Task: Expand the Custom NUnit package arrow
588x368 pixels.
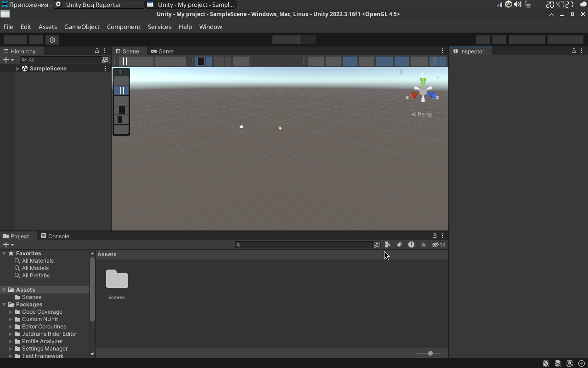Action: coord(11,319)
